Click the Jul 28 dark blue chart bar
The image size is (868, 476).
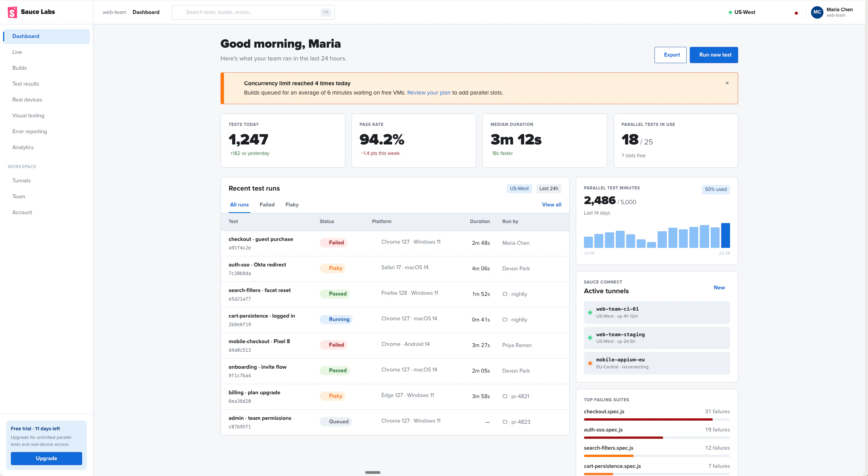(x=725, y=235)
